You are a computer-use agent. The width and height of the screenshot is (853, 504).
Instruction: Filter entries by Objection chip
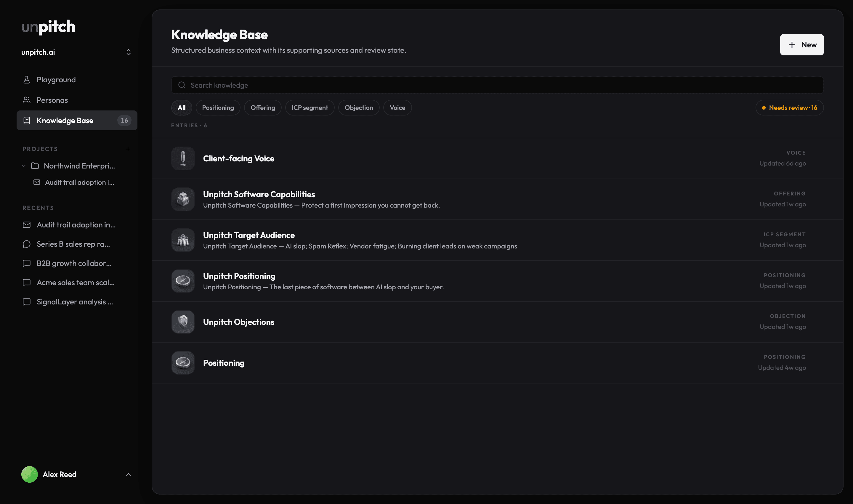359,107
